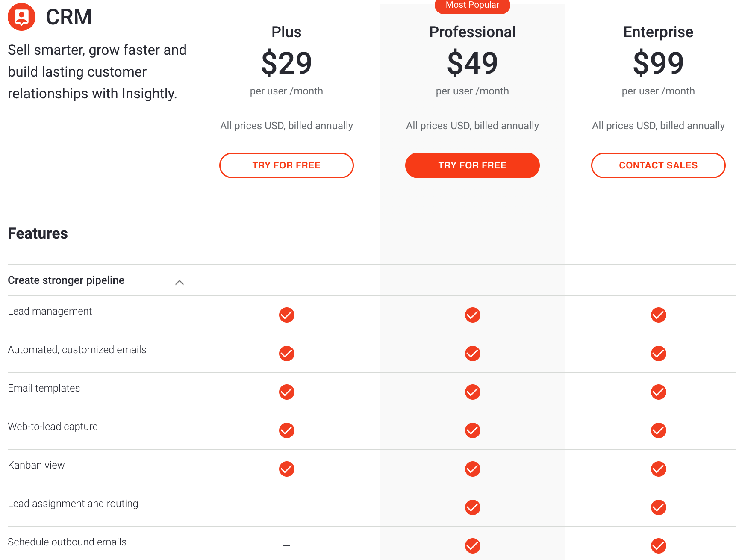Click Contact Sales for Enterprise plan

(658, 165)
